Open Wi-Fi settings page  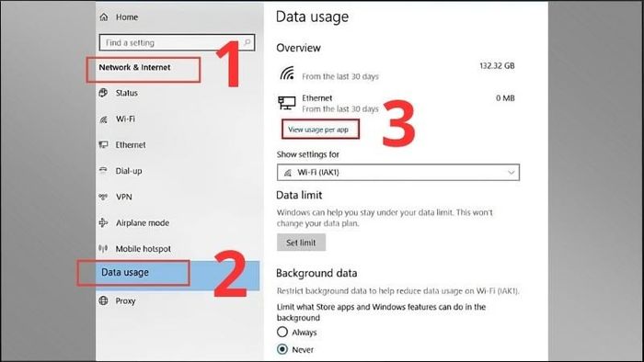tap(125, 119)
